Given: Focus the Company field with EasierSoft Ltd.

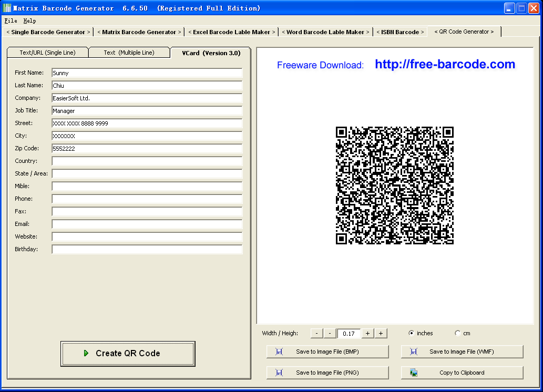Looking at the screenshot, I should click(147, 98).
